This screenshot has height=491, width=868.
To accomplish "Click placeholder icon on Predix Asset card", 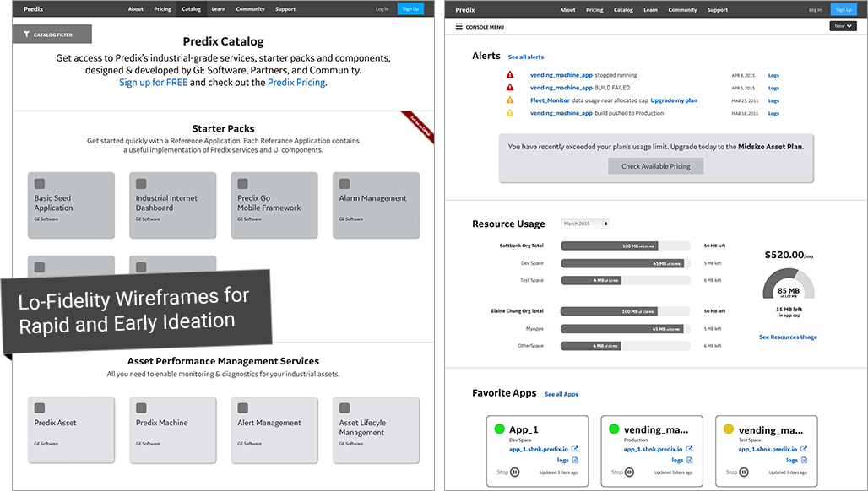I will (x=40, y=408).
